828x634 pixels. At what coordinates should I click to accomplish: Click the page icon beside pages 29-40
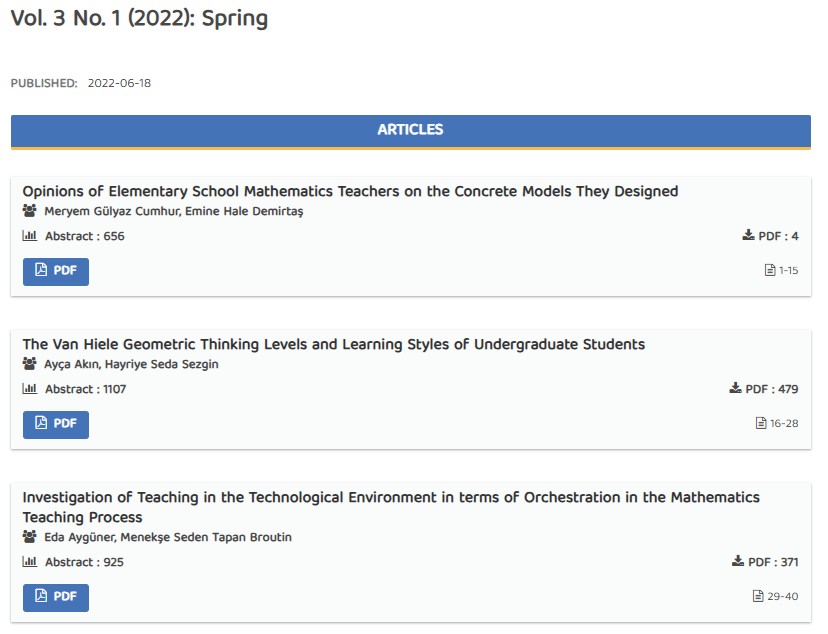(758, 596)
